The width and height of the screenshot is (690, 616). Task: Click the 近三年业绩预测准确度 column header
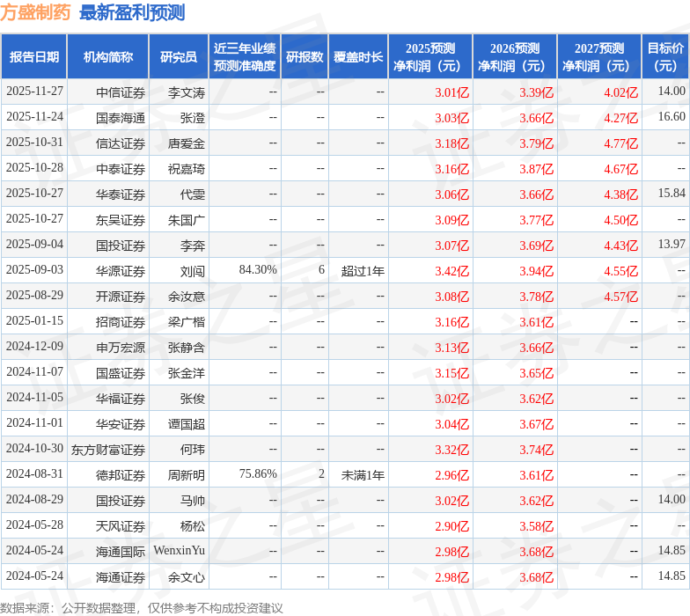245,56
